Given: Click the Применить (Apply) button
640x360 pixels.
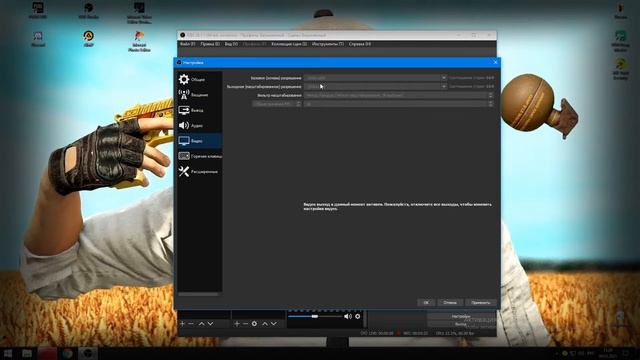Looking at the screenshot, I should pos(481,302).
